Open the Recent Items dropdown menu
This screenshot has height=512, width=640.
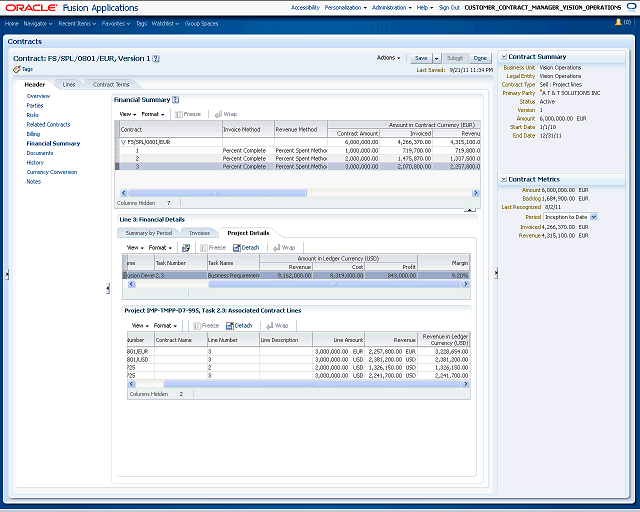point(77,24)
